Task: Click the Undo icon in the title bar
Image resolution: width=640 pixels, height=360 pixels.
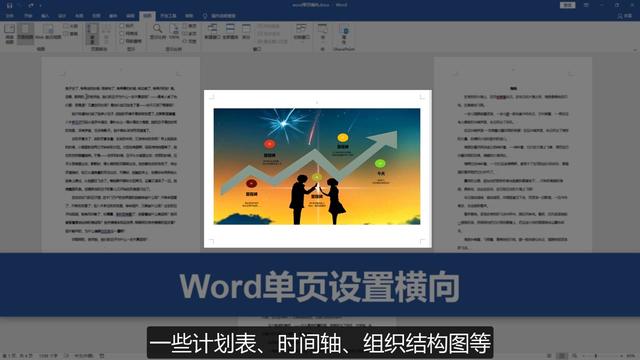Action: pos(20,5)
